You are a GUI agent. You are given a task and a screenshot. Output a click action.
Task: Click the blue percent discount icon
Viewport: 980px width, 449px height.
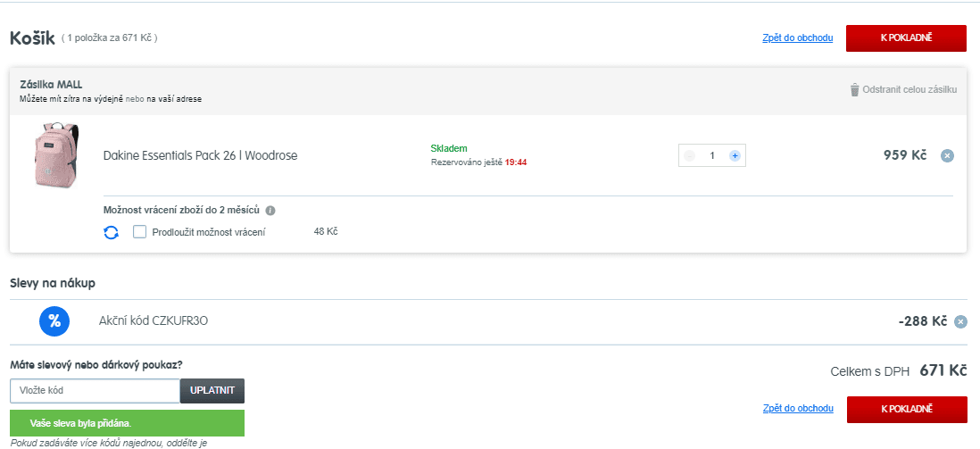[x=54, y=321]
